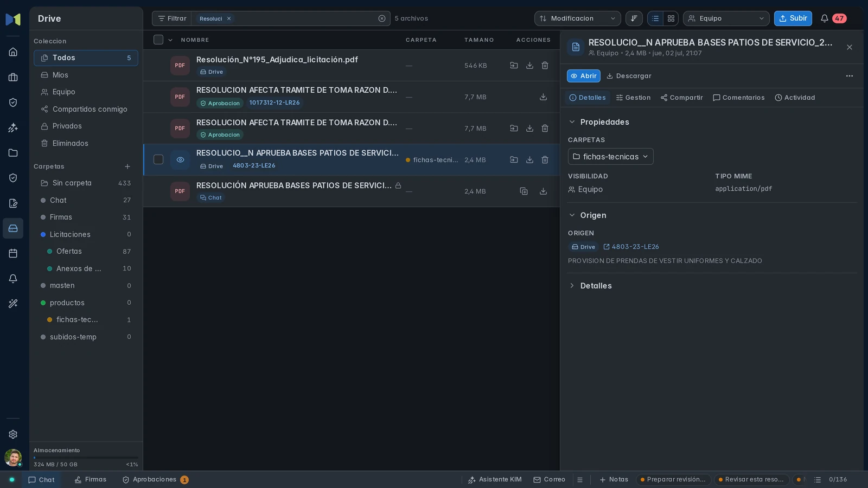This screenshot has height=488, width=868.
Task: Click the user avatar at bottom left
Action: click(13, 458)
